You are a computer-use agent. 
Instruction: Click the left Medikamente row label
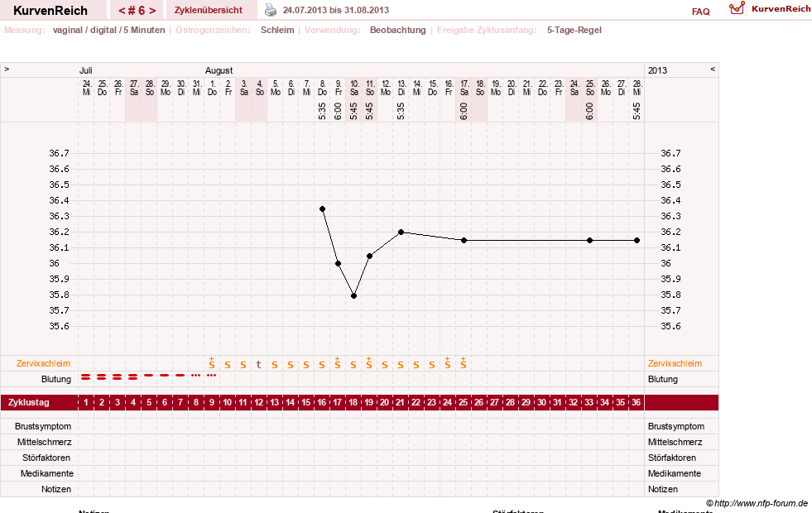pyautogui.click(x=47, y=473)
